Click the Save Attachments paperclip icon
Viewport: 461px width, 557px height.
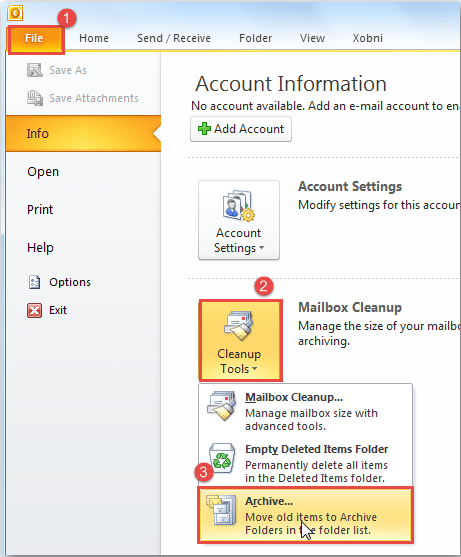34,98
